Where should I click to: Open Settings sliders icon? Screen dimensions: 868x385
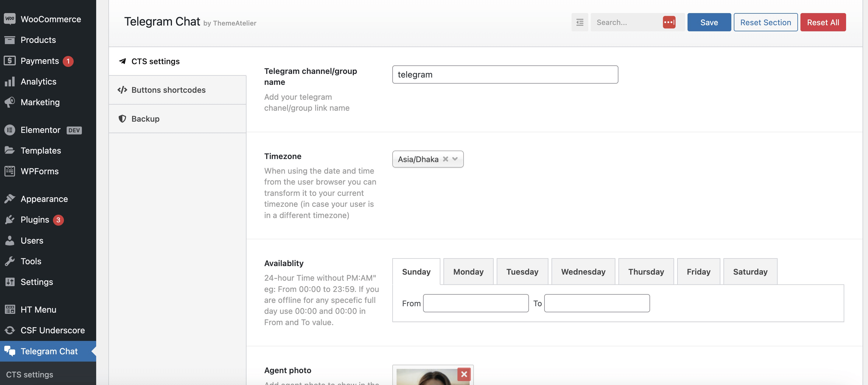10,282
